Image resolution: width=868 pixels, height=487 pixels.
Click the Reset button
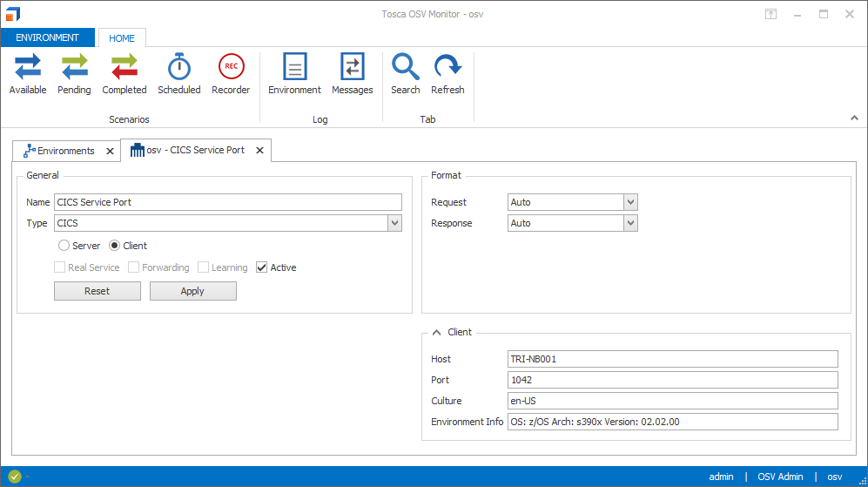tap(98, 291)
